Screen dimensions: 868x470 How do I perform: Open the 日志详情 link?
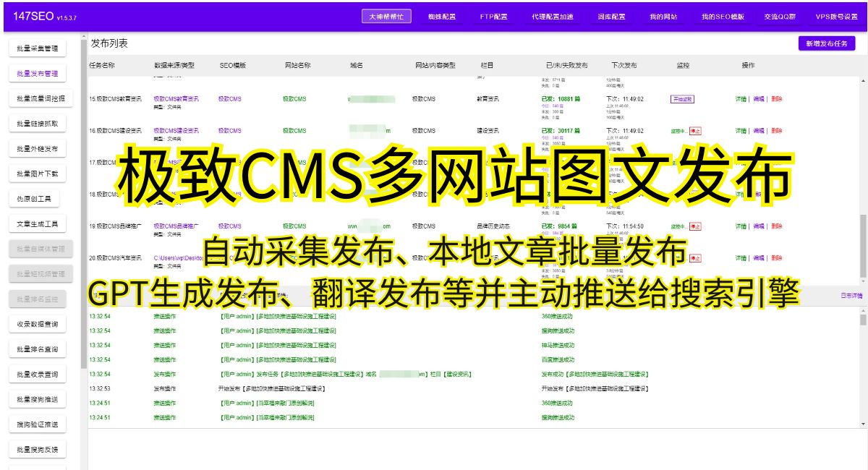tap(851, 296)
